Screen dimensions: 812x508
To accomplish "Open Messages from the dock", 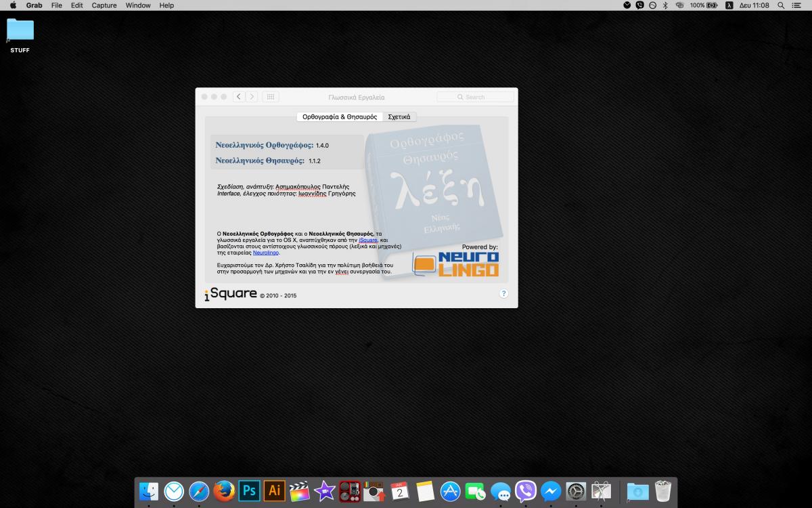I will coord(501,491).
